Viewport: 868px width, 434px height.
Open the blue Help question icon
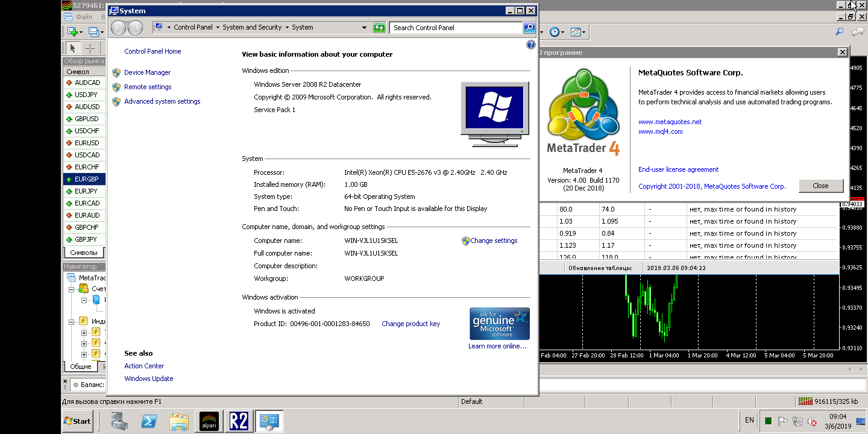point(531,45)
